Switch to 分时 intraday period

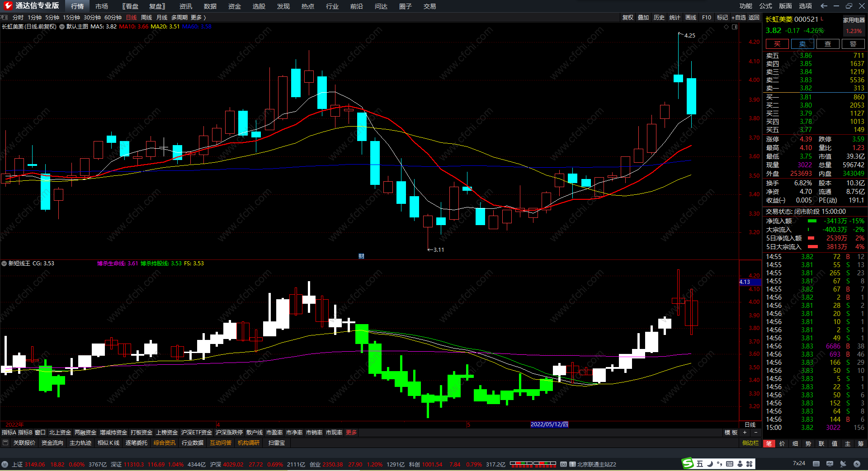click(x=18, y=17)
